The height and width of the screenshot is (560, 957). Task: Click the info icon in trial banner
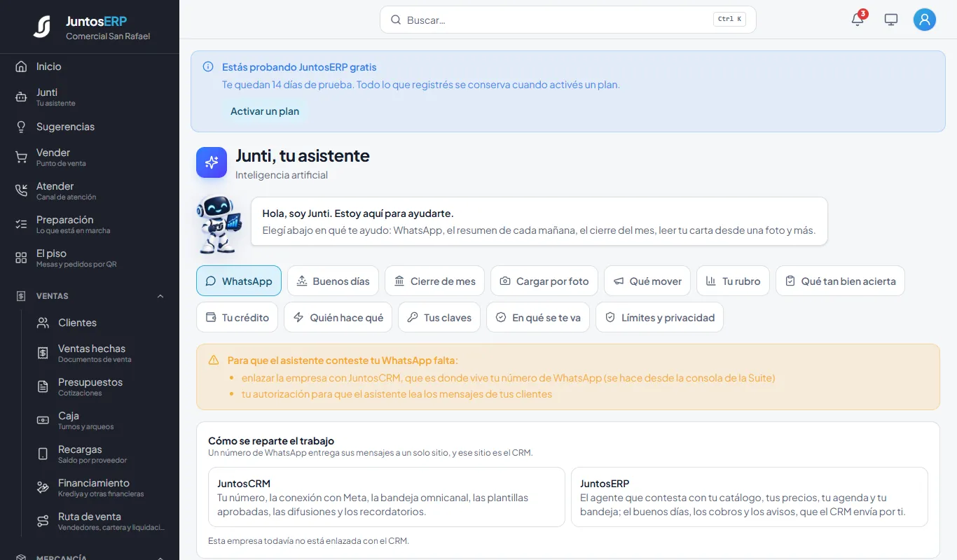click(x=208, y=67)
